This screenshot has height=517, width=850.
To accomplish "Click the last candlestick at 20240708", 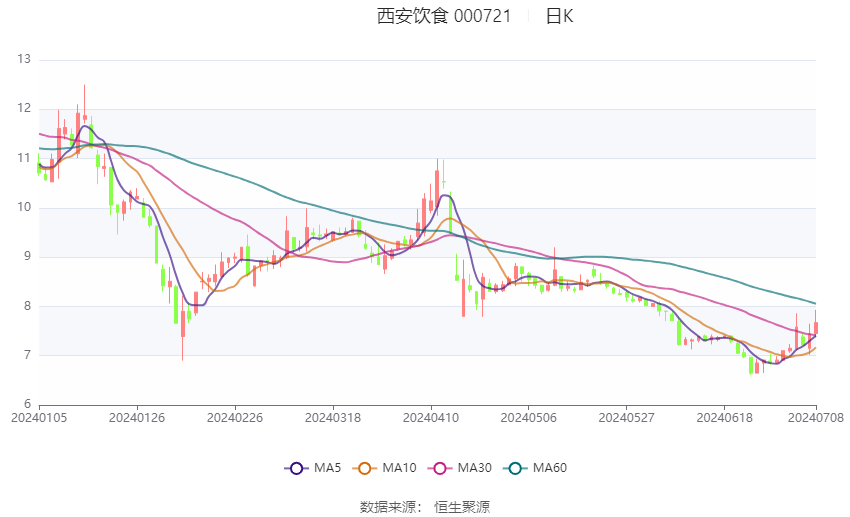I will pyautogui.click(x=816, y=323).
